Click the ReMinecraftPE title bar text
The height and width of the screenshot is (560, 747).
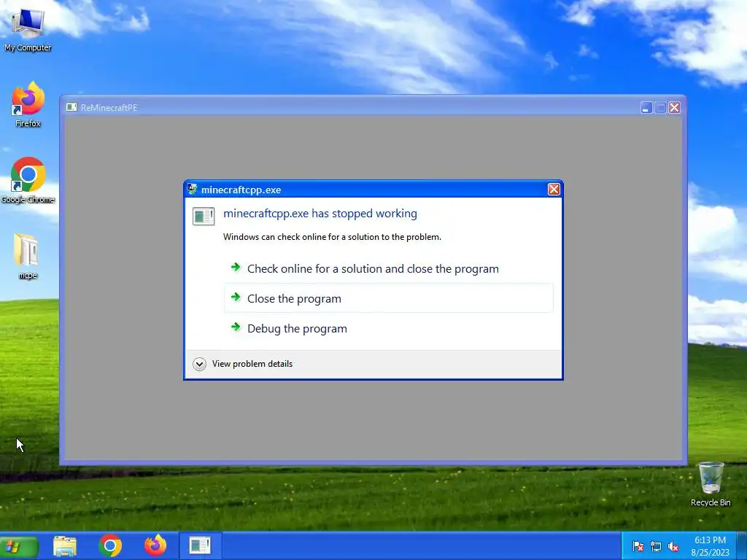109,108
